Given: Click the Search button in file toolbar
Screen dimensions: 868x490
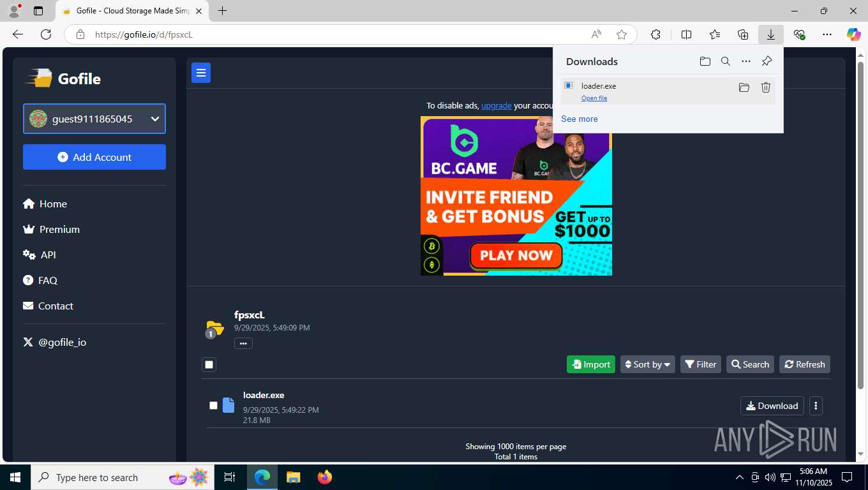Looking at the screenshot, I should coord(750,364).
